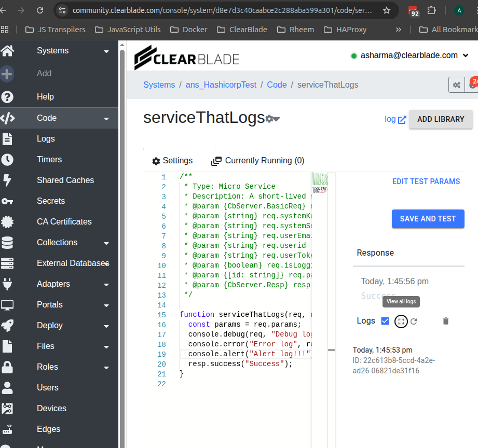This screenshot has width=478, height=448.
Task: Toggle the Logs checkbox
Action: pyautogui.click(x=385, y=321)
